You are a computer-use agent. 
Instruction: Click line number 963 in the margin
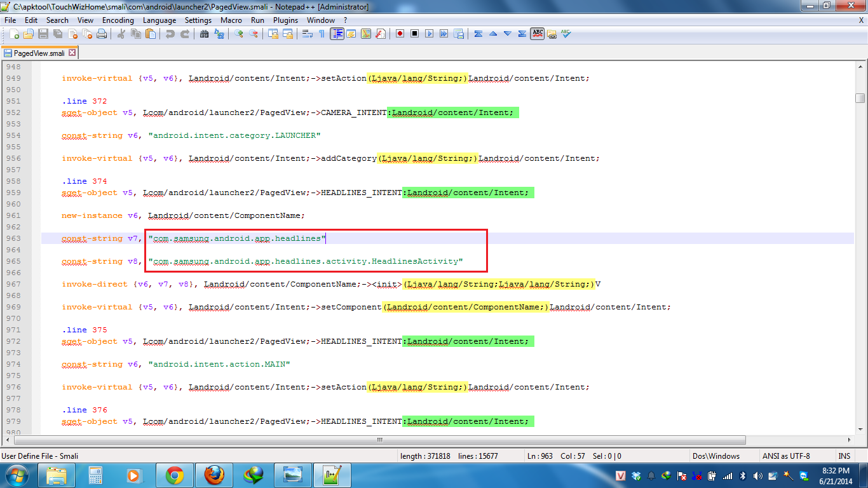tap(13, 238)
